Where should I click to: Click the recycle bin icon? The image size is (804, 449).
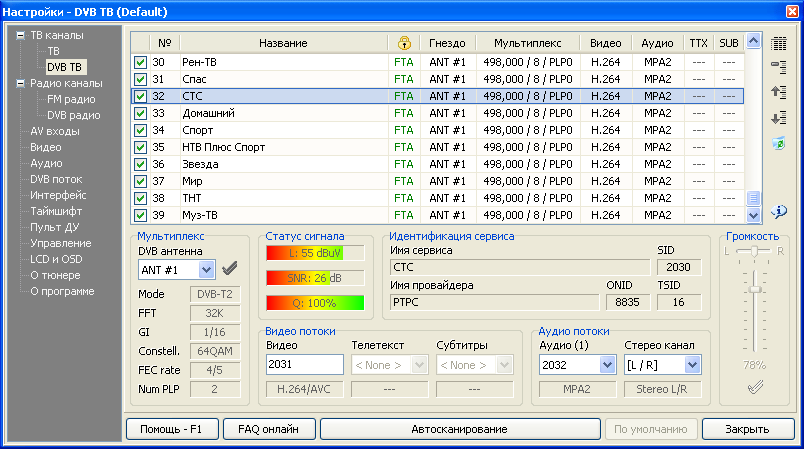coord(779,144)
